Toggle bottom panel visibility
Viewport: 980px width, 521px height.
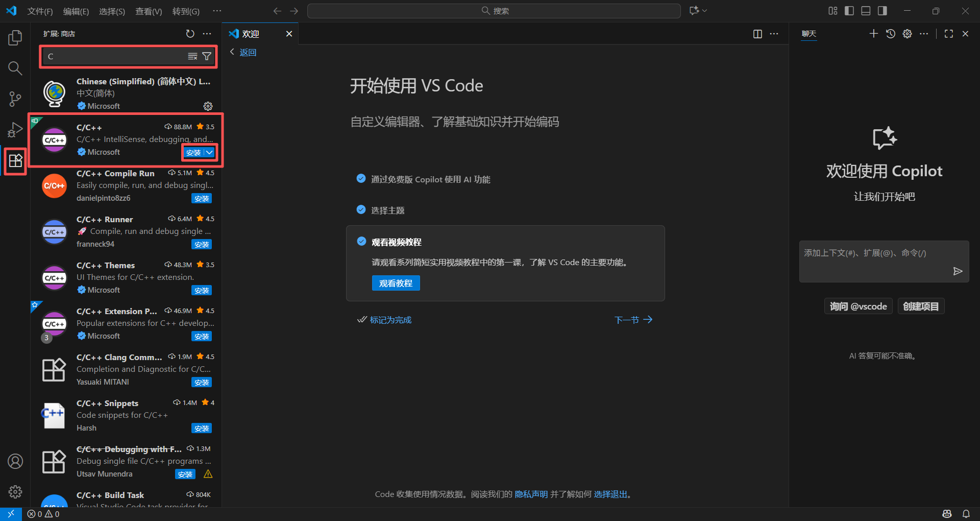866,11
